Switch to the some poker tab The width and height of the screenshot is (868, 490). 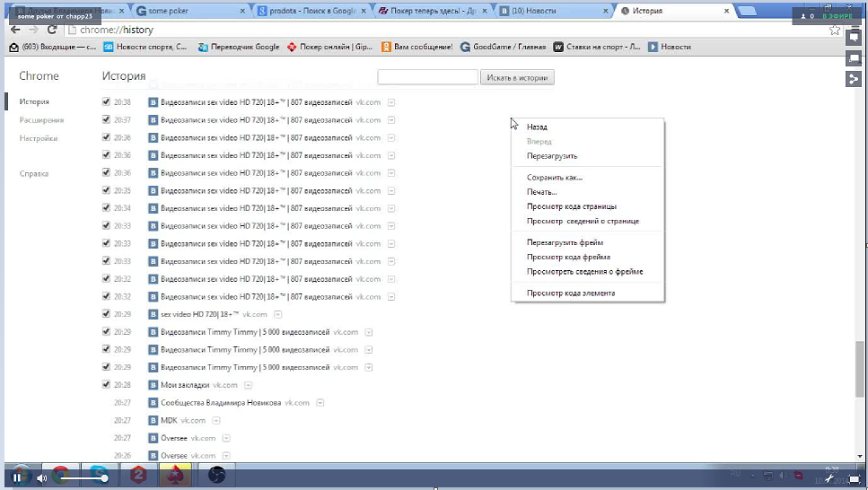click(191, 11)
